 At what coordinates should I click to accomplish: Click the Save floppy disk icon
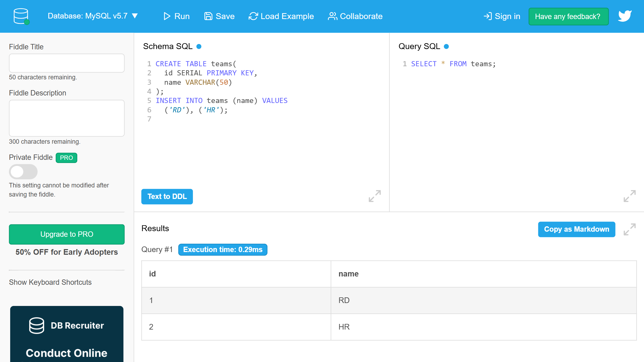click(208, 16)
